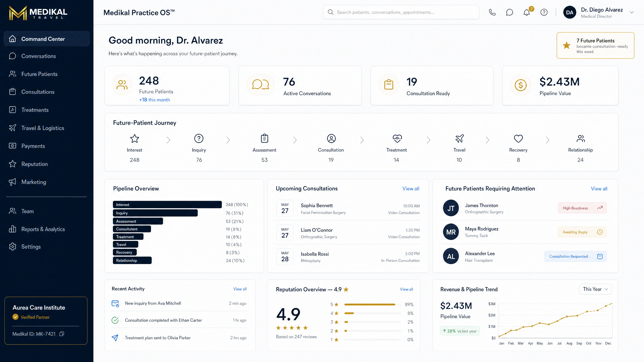Click the Future Patients stat card icon
644x362 pixels.
click(122, 85)
